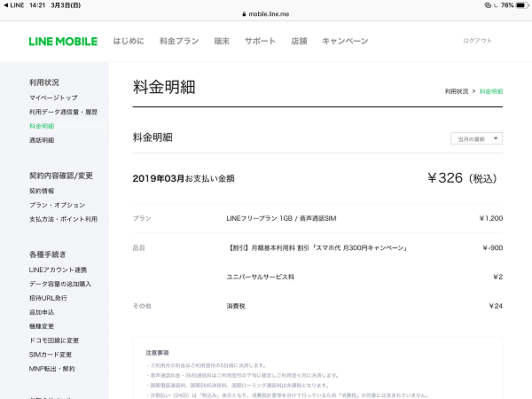Image resolution: width=532 pixels, height=399 pixels.
Task: Open SIMカード変更 page
Action: 51,355
